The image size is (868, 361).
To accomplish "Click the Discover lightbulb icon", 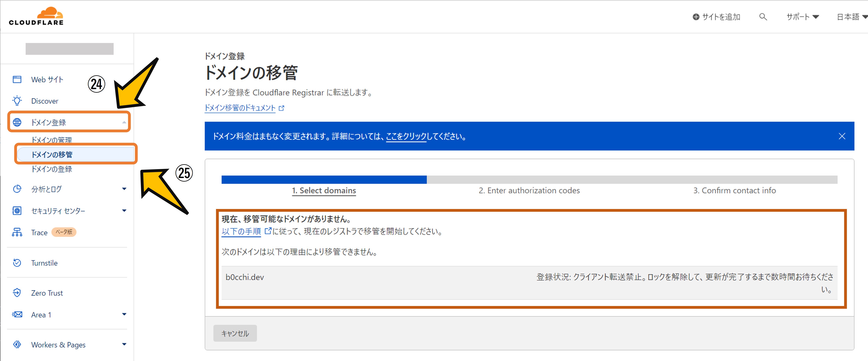I will coord(17,101).
